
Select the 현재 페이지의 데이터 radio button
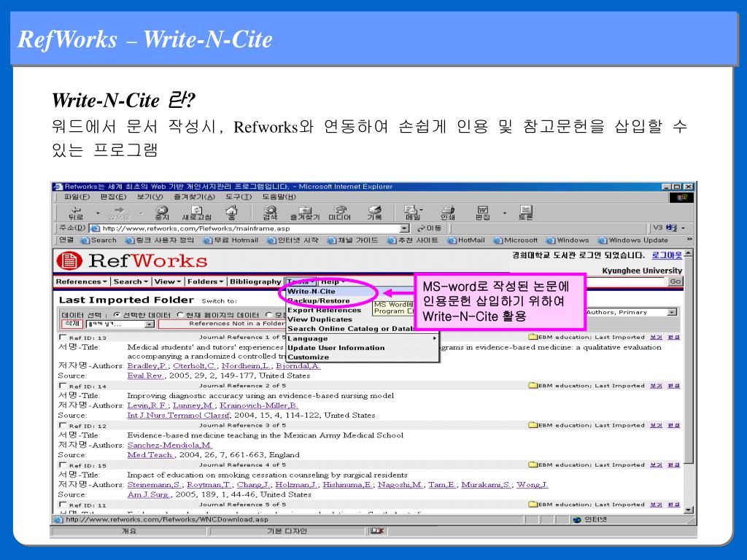coord(180,315)
